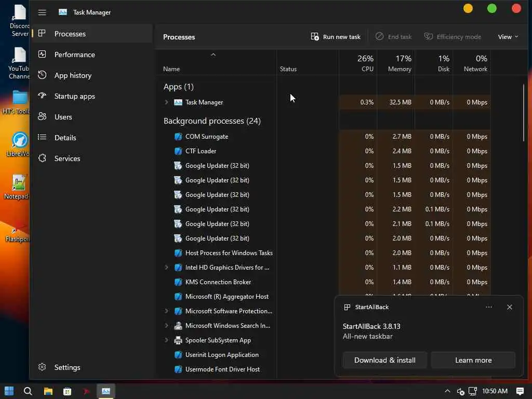
Task: Switch to the Services page
Action: tap(91, 158)
